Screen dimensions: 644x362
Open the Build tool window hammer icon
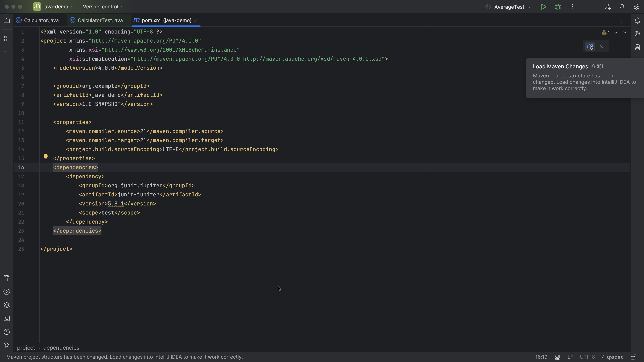point(7,278)
